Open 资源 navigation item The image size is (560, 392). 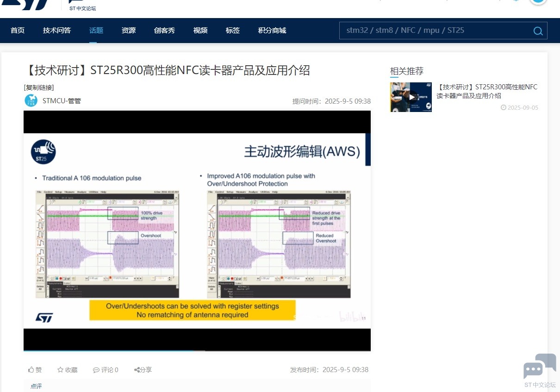tap(129, 31)
